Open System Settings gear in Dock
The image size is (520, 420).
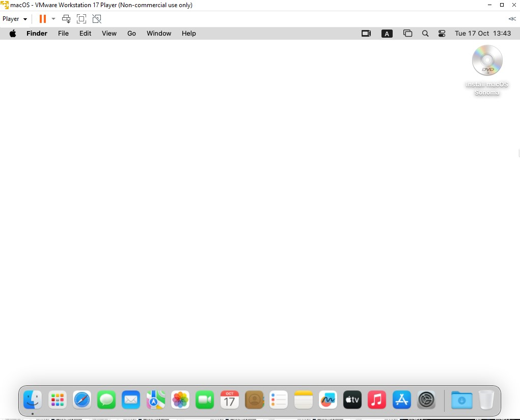point(426,400)
